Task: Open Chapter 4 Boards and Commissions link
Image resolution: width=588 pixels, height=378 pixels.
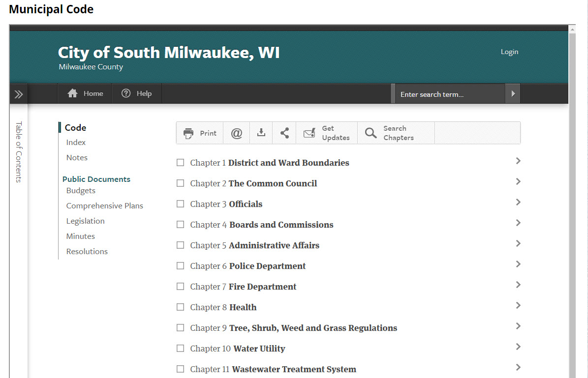Action: pos(281,225)
